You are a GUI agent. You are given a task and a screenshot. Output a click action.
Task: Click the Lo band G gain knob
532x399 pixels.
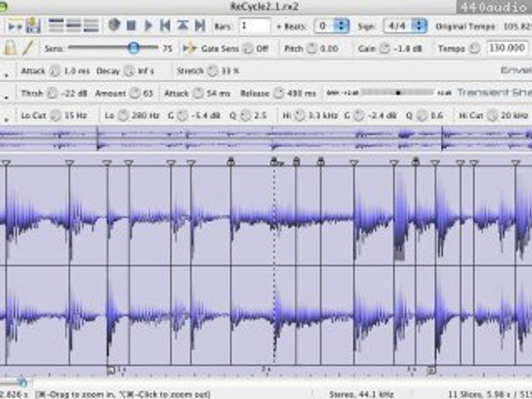(x=183, y=116)
